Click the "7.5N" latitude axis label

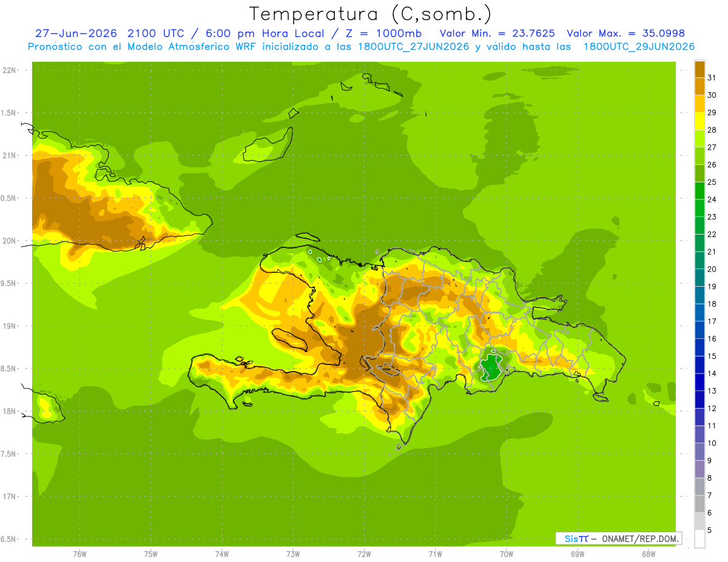coord(9,454)
